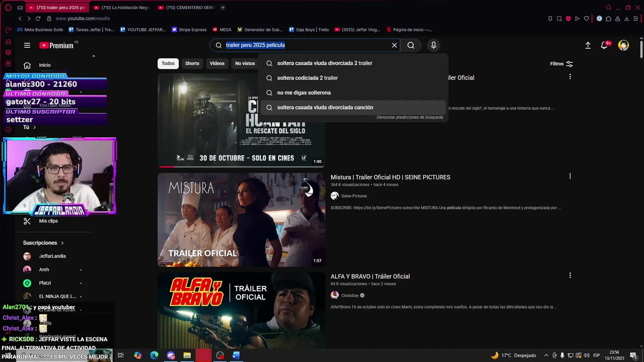
Task: Open browser search tabs magnifier
Action: point(609,8)
